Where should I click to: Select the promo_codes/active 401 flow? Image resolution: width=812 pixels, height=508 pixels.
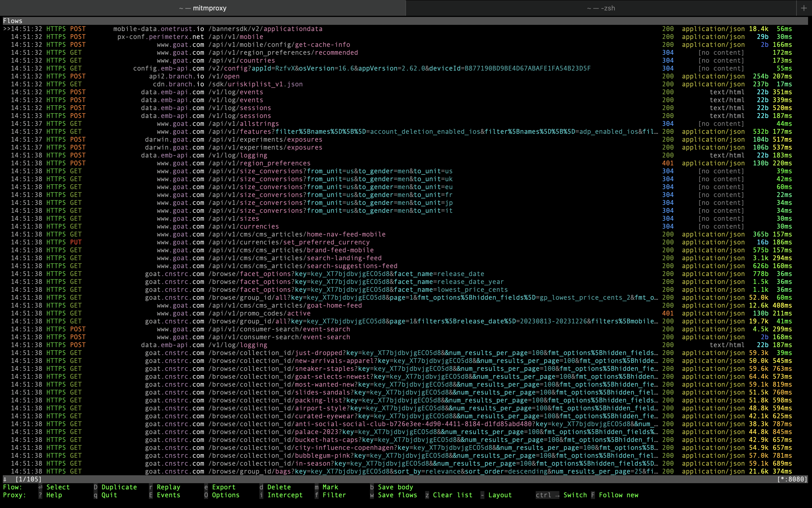click(x=405, y=313)
